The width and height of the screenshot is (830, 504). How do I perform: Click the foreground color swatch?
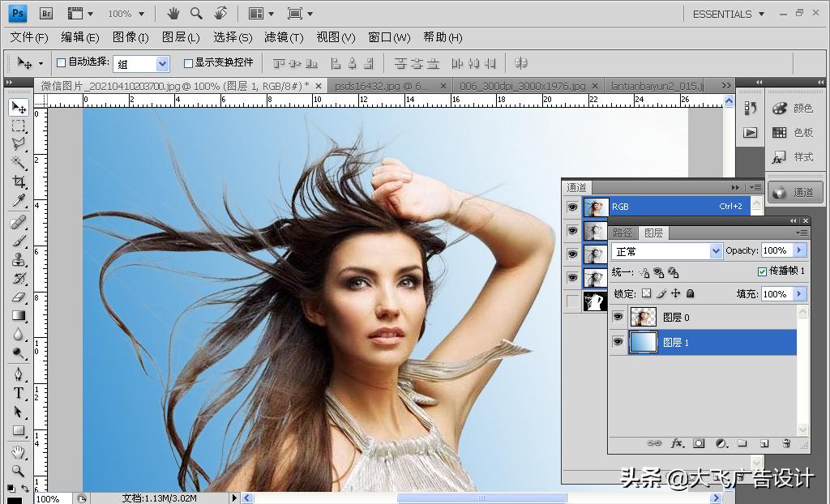14,499
